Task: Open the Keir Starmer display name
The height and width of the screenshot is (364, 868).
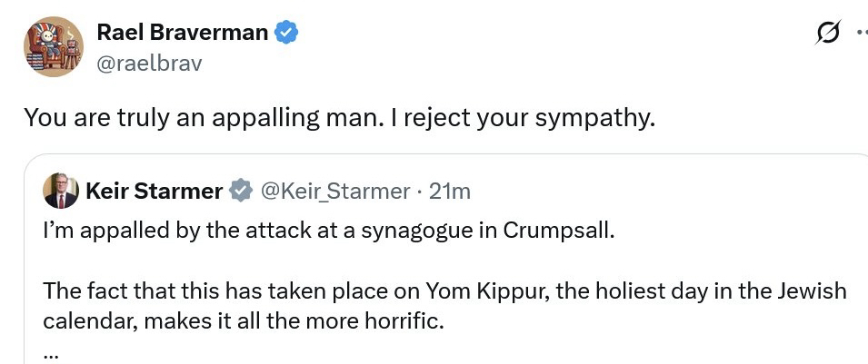Action: point(155,191)
